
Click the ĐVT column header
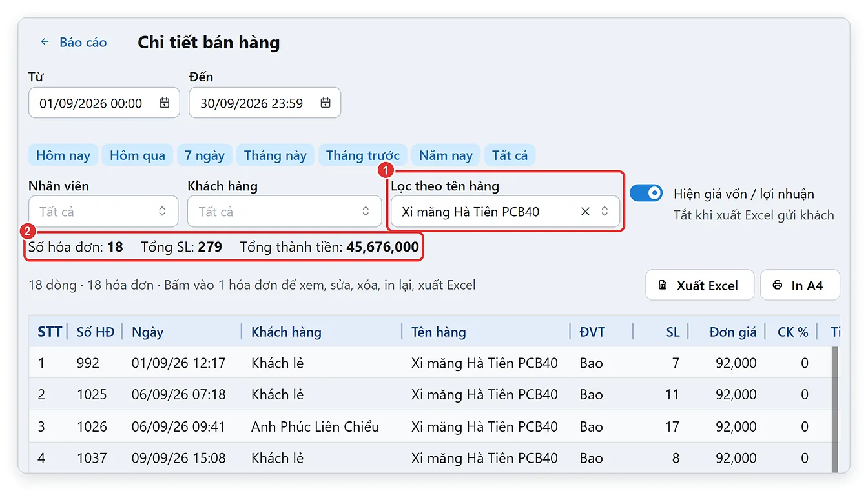[592, 332]
